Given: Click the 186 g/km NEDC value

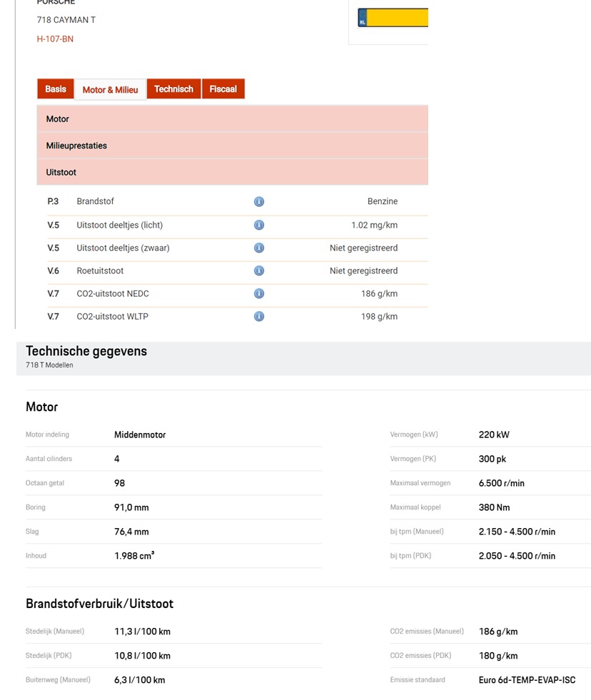Looking at the screenshot, I should (379, 294).
